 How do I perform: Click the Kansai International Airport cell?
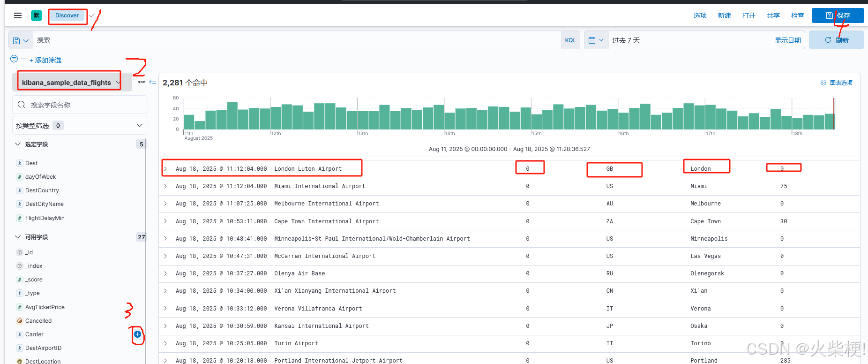coord(321,326)
